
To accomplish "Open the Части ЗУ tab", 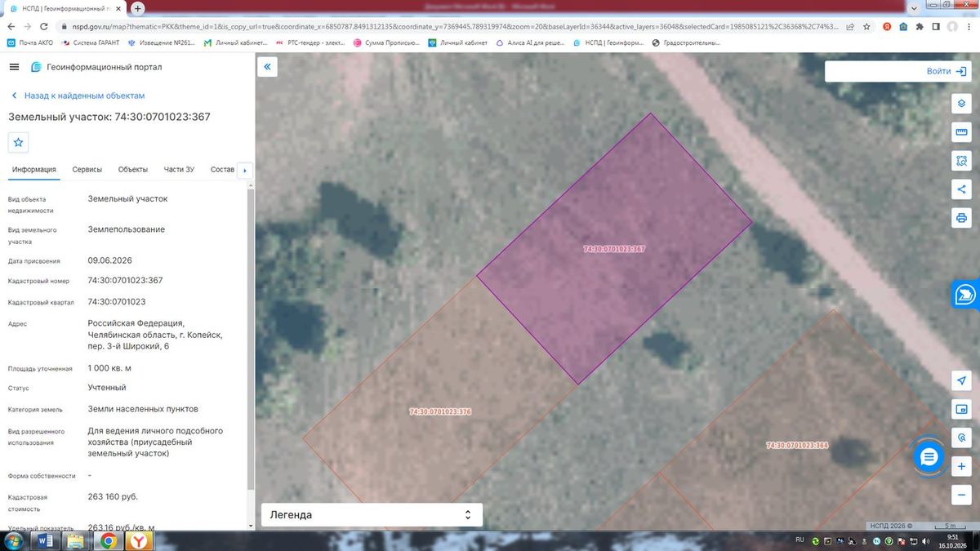I will pyautogui.click(x=179, y=170).
